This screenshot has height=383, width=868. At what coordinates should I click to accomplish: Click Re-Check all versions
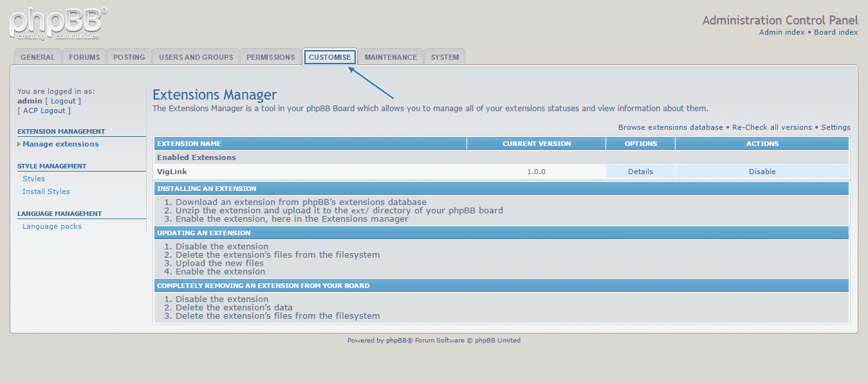click(x=771, y=127)
